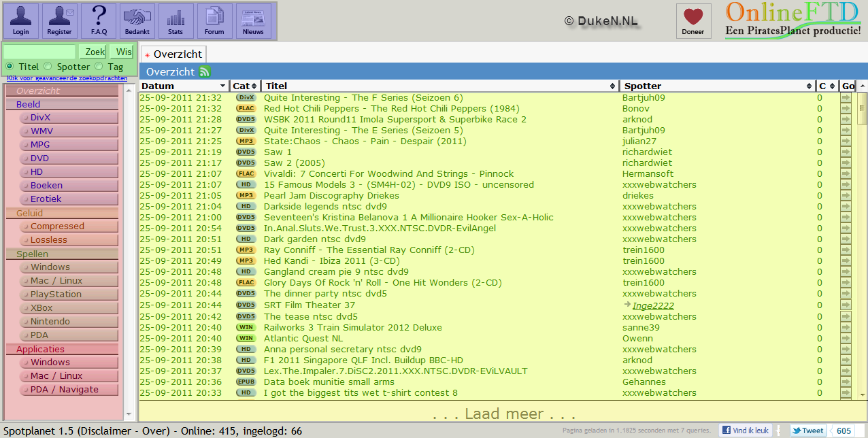This screenshot has height=438, width=868.
Task: Click Laad meer to load more
Action: [x=503, y=414]
